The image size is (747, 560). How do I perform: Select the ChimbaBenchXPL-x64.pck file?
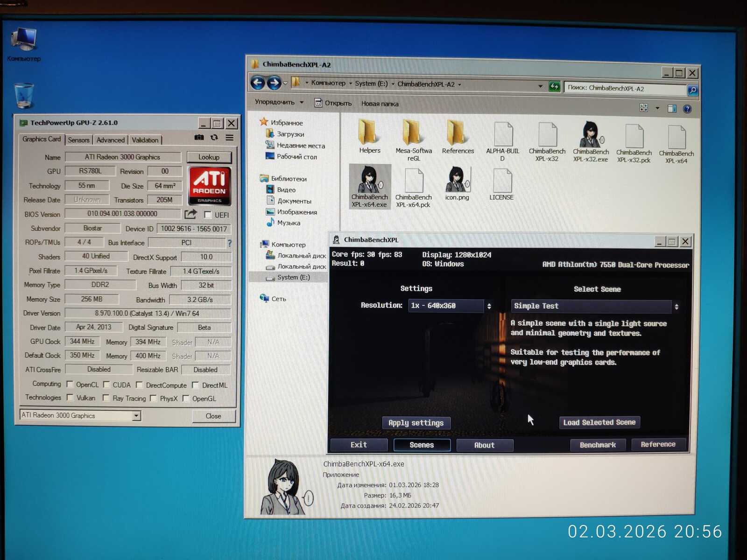[x=414, y=188]
